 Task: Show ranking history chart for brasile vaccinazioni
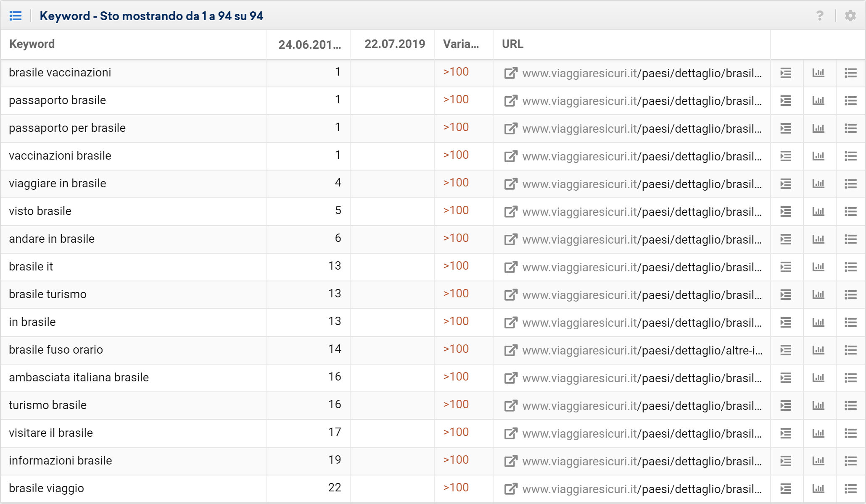(818, 73)
